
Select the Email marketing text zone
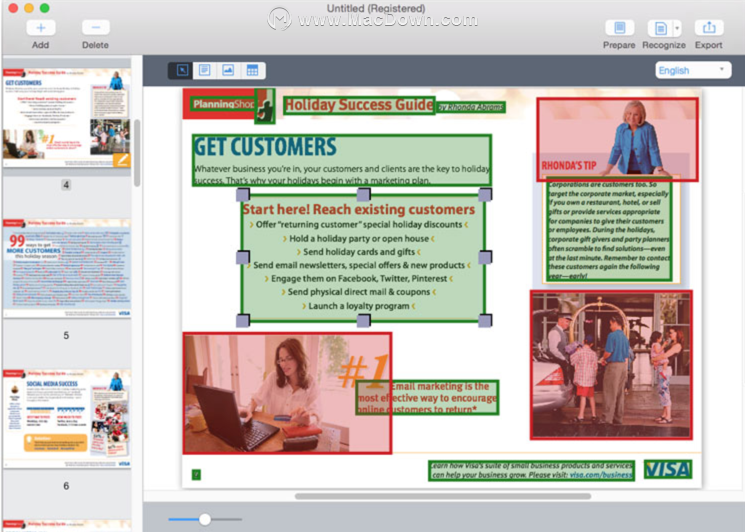coord(427,398)
